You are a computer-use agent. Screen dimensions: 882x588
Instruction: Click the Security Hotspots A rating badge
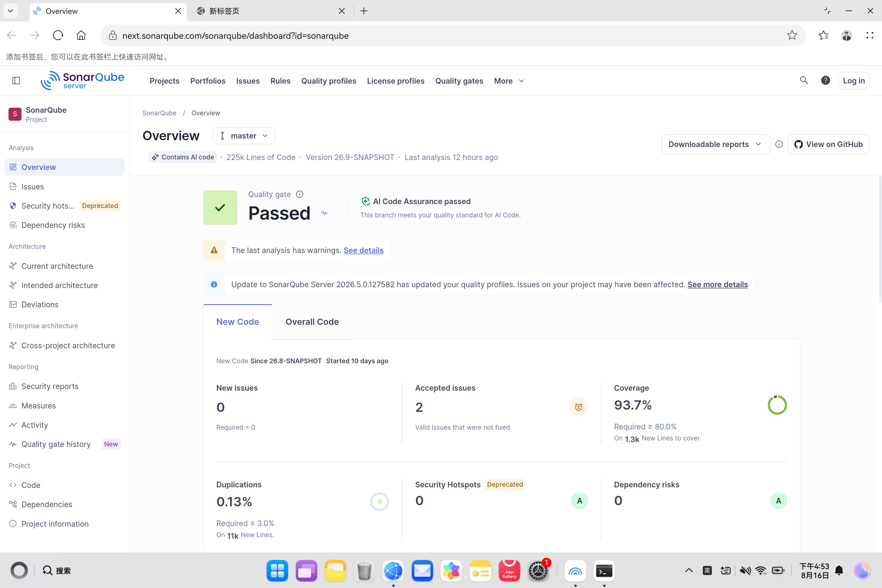coord(579,501)
